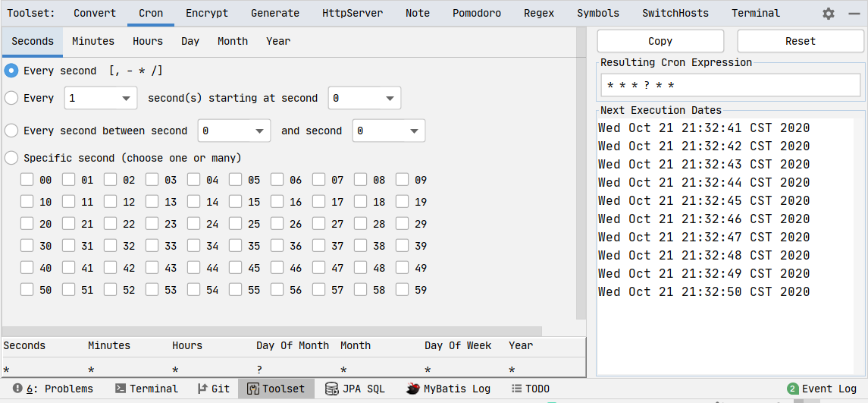This screenshot has height=403, width=868.
Task: Open the Encrypt toolset tab
Action: pos(207,14)
